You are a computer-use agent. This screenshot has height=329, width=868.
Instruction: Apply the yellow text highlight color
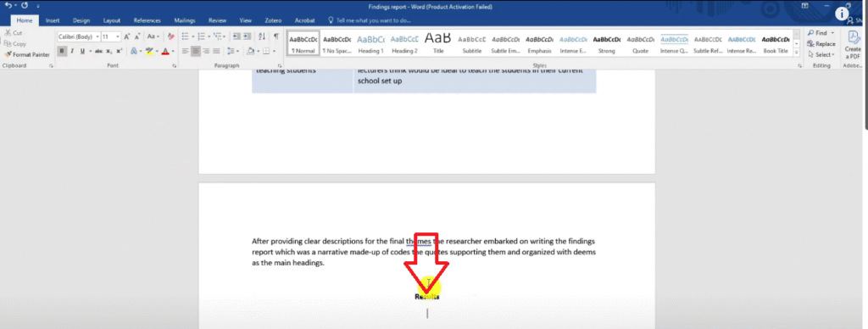point(148,51)
